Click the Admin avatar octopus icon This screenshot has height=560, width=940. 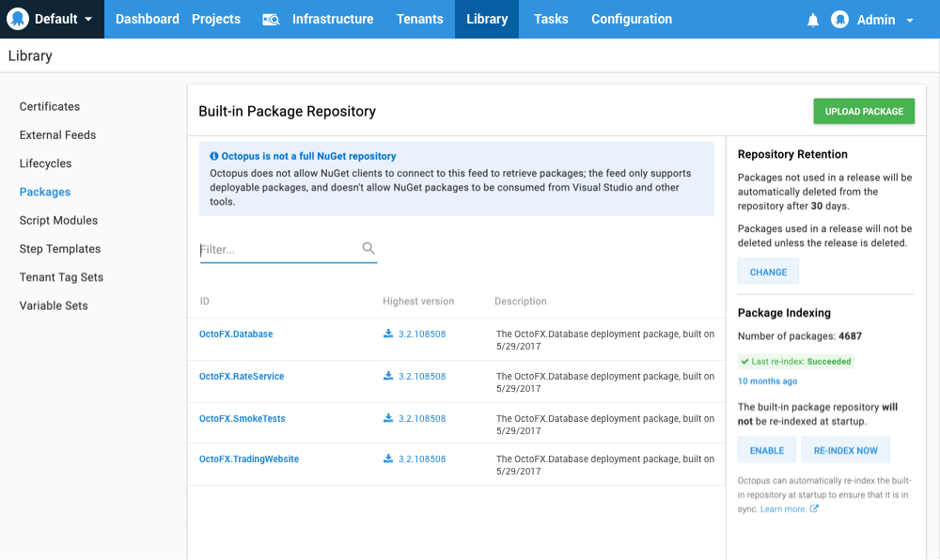tap(839, 19)
